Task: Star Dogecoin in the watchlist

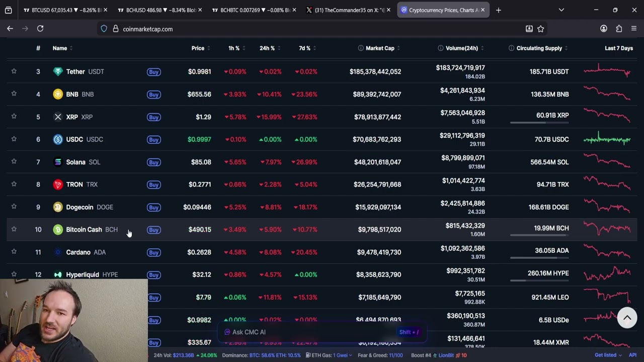Action: tap(14, 207)
